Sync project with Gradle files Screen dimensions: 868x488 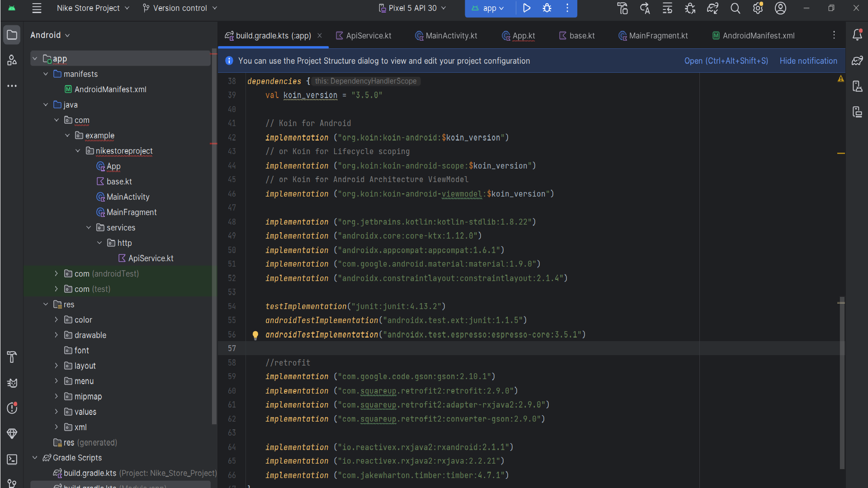[x=712, y=8]
